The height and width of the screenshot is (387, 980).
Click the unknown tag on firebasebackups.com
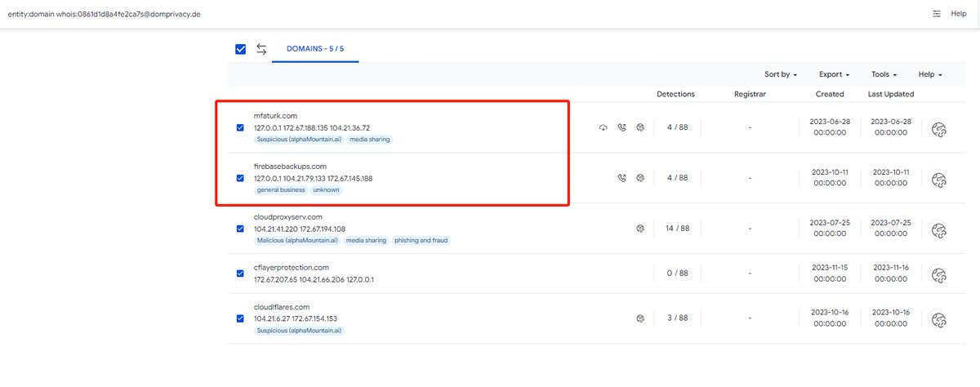click(x=327, y=190)
